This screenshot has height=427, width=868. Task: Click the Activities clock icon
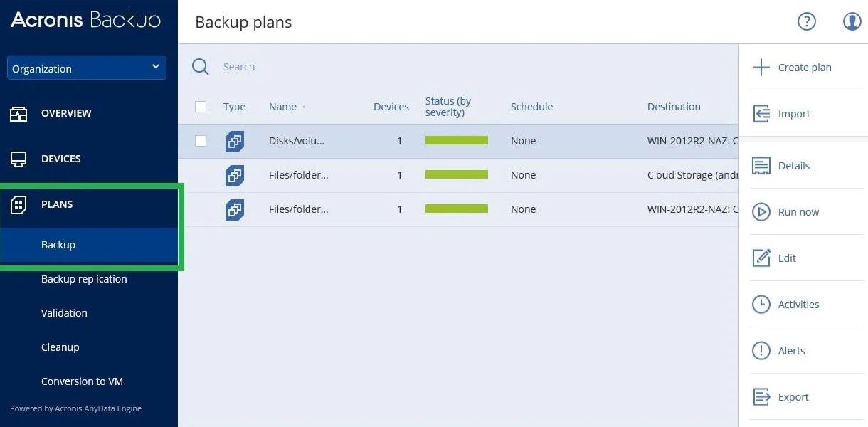pyautogui.click(x=761, y=305)
